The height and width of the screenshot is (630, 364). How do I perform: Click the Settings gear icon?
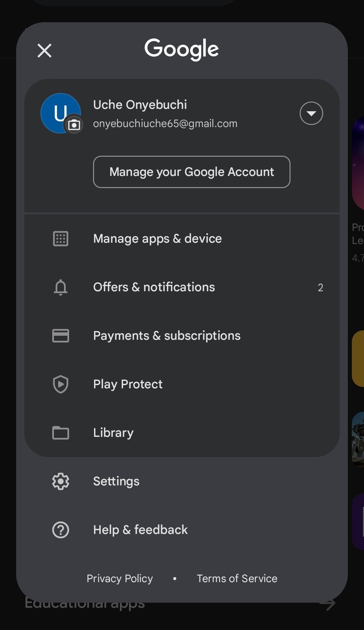click(x=61, y=481)
